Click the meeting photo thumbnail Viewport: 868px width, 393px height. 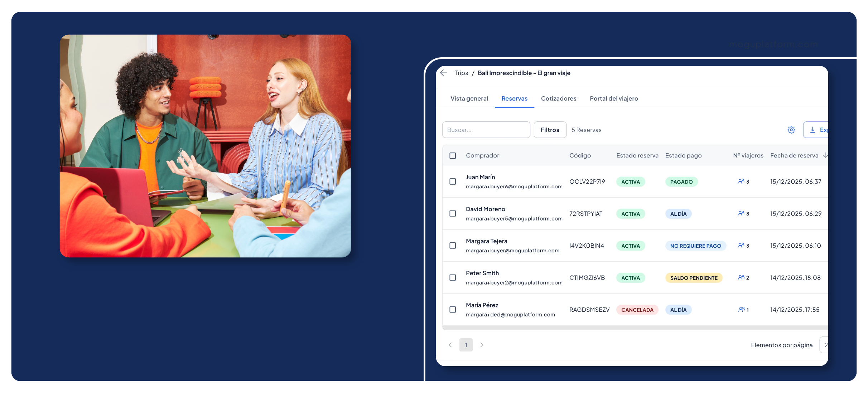click(205, 146)
